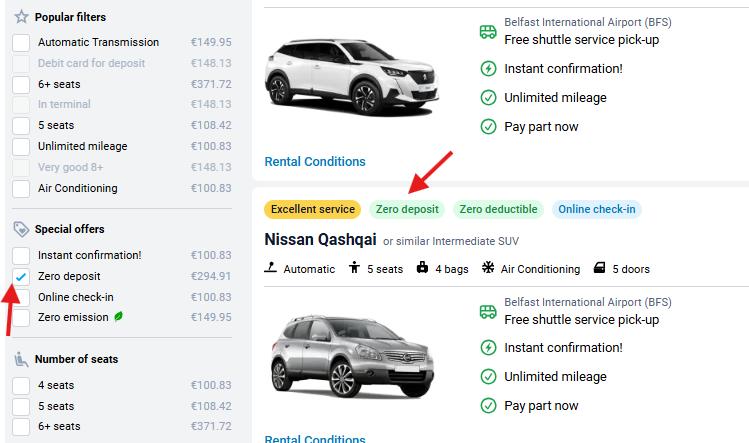
Task: Click the Special offers tag icon
Action: pyautogui.click(x=21, y=229)
